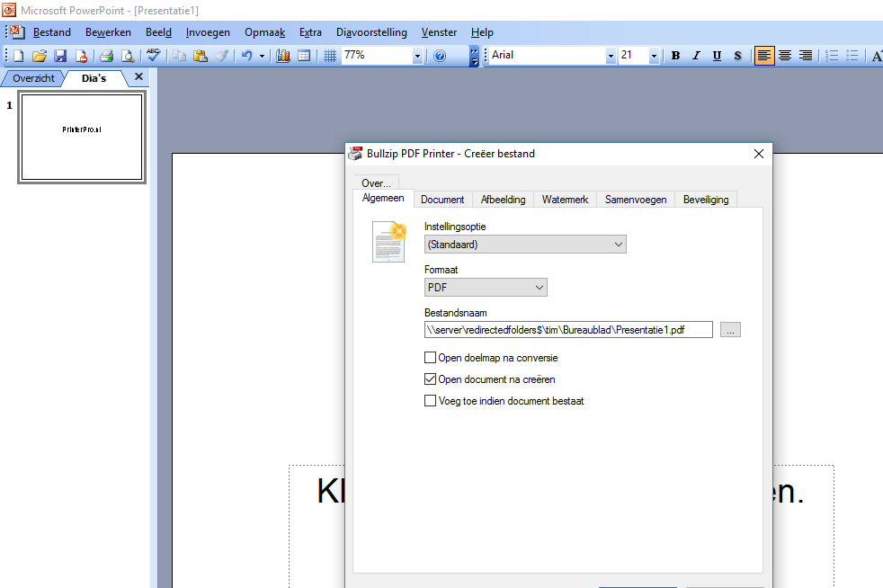This screenshot has height=588, width=883.
Task: Open the font size 21 dropdown arrow
Action: 654,56
